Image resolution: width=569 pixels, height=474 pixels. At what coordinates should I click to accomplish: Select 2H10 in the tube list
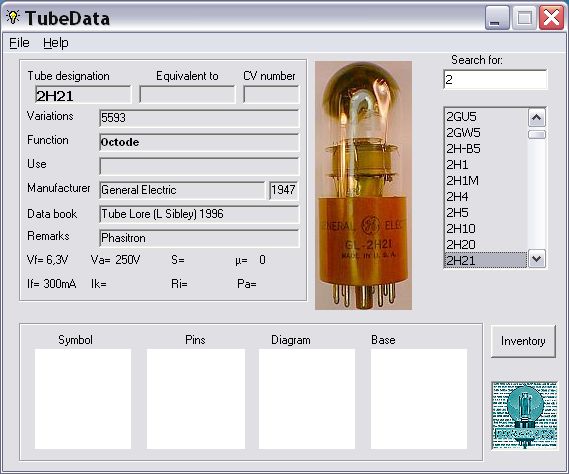coord(486,228)
